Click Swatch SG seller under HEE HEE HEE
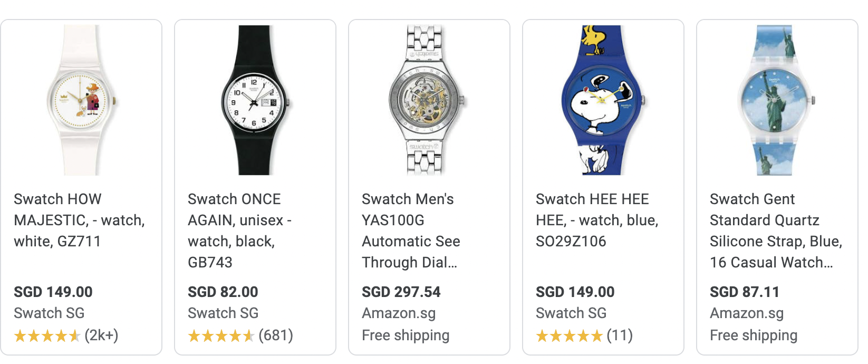Screen dimensions: 868x364 click(x=571, y=313)
